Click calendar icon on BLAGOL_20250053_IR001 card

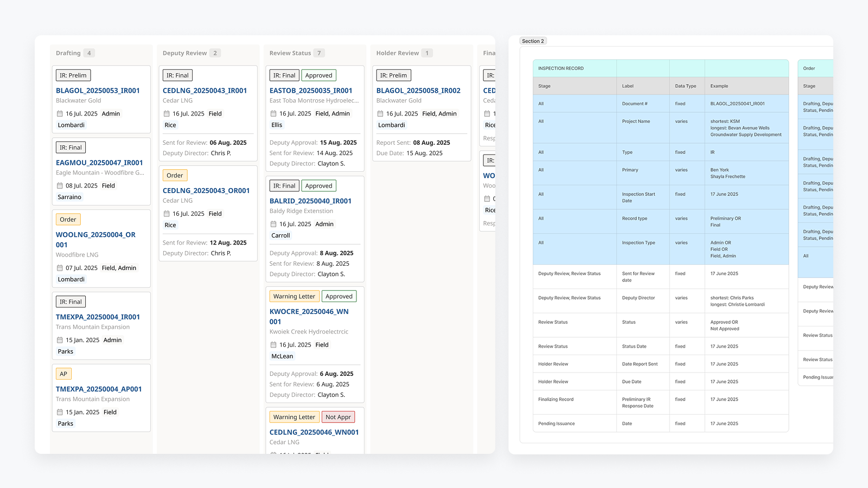(60, 114)
